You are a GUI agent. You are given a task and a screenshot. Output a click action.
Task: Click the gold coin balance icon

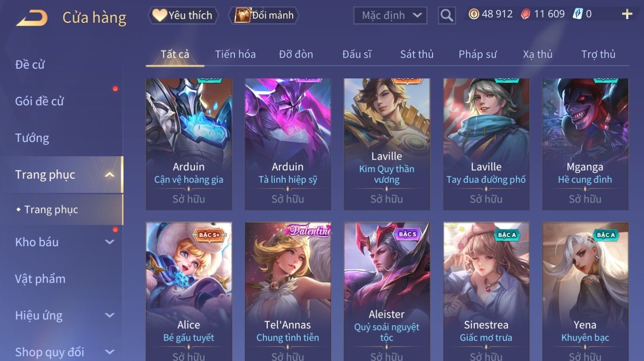(x=474, y=14)
